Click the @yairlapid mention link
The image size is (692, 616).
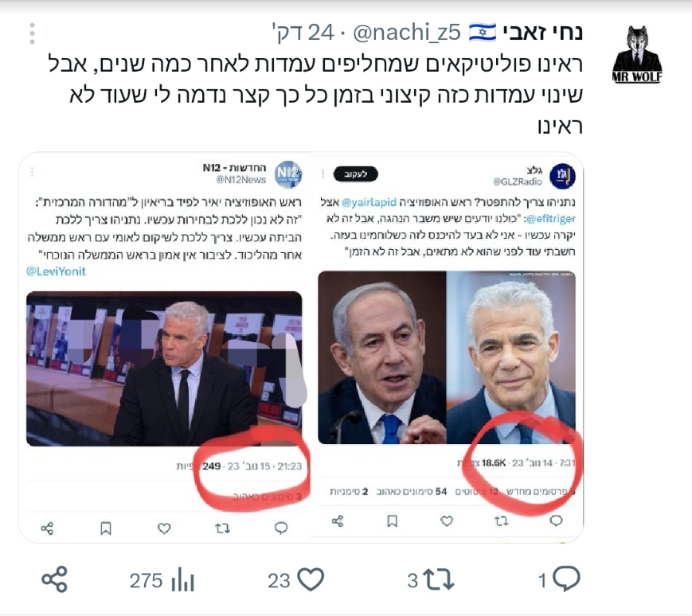click(369, 202)
